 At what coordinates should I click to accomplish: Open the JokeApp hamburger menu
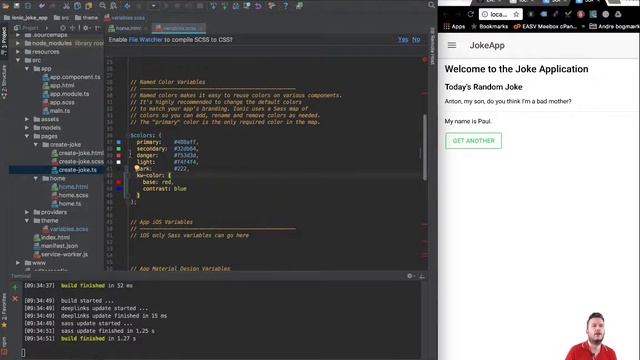[x=452, y=45]
